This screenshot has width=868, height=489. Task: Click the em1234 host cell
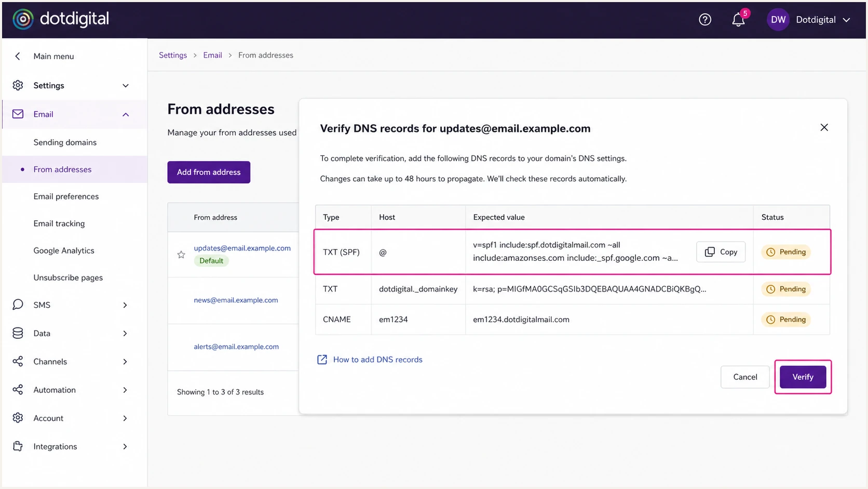click(393, 320)
